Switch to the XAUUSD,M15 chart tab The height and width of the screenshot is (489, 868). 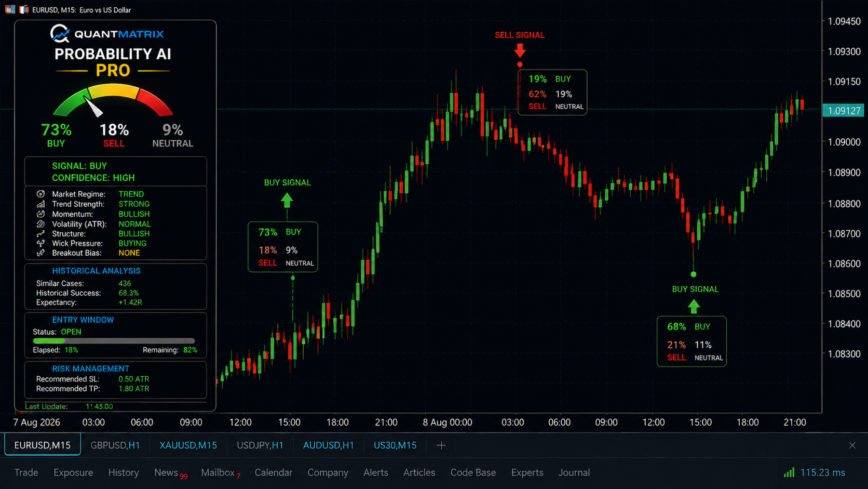pos(188,445)
